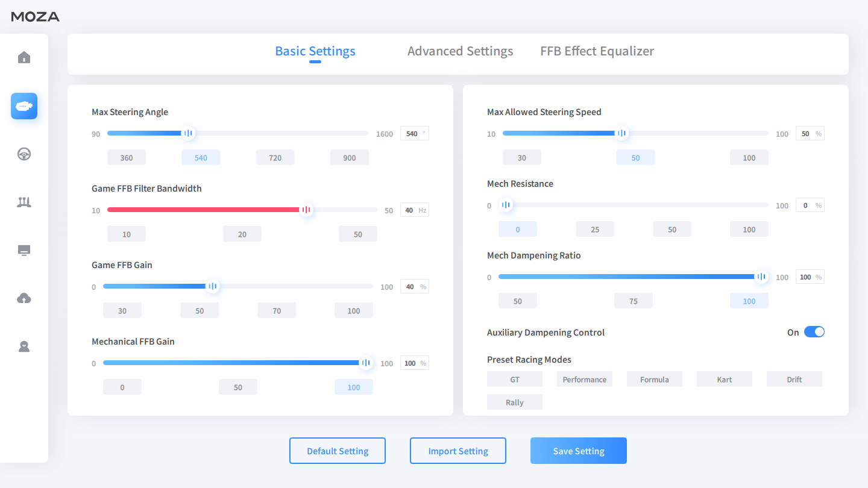Toggle Auxiliary Dampening Control switch off
The width and height of the screenshot is (868, 488).
(x=814, y=332)
